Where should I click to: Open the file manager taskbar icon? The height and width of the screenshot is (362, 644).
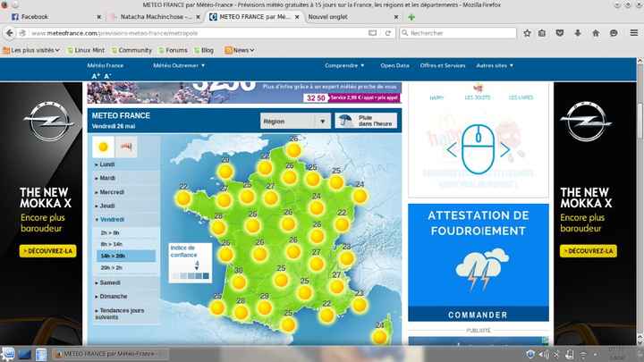click(x=41, y=354)
